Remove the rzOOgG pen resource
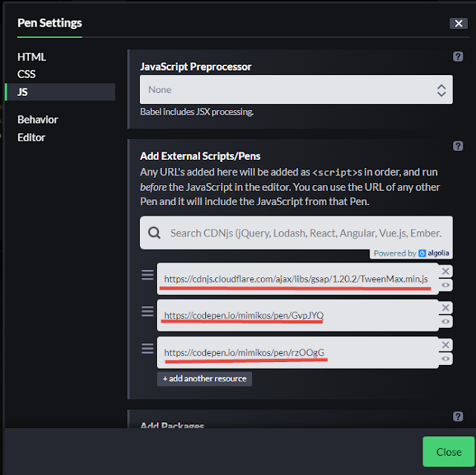Screen dimensions: 476x475 point(446,345)
